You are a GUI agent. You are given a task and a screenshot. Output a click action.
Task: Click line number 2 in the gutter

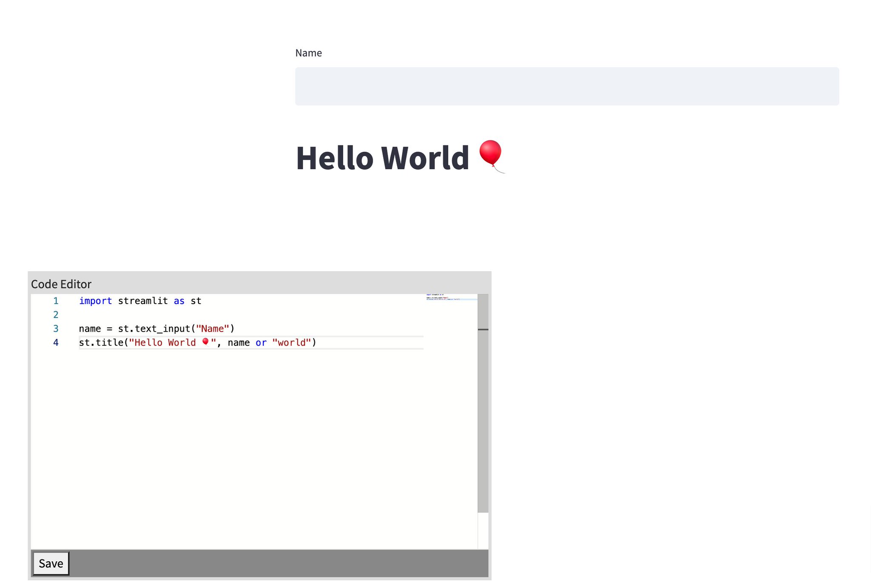coord(56,315)
